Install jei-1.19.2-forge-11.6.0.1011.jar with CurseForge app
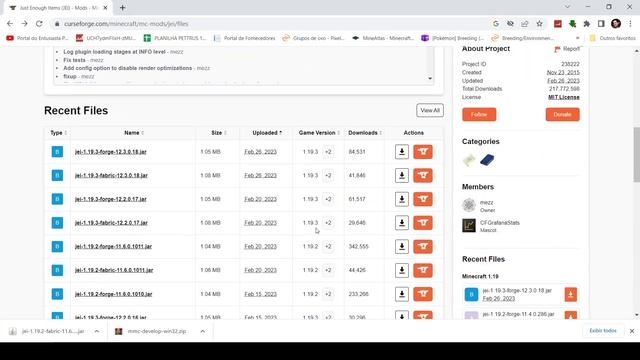The image size is (640, 360). click(x=423, y=247)
